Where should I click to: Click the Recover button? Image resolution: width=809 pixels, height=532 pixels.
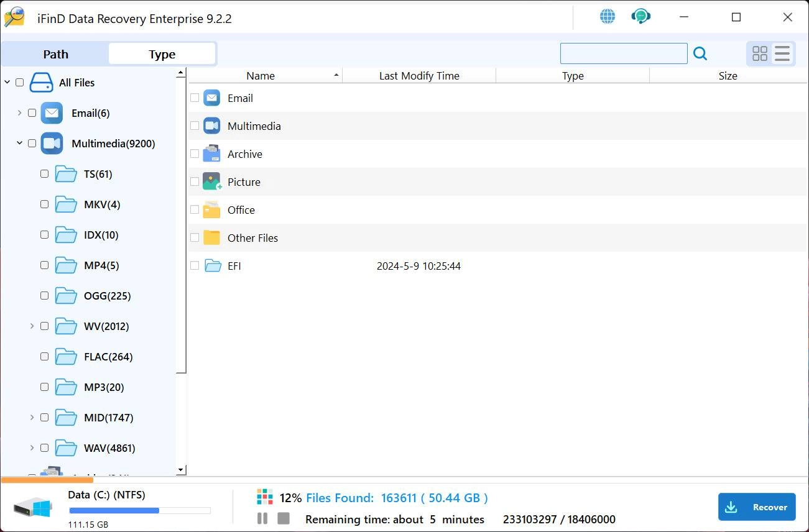click(757, 507)
